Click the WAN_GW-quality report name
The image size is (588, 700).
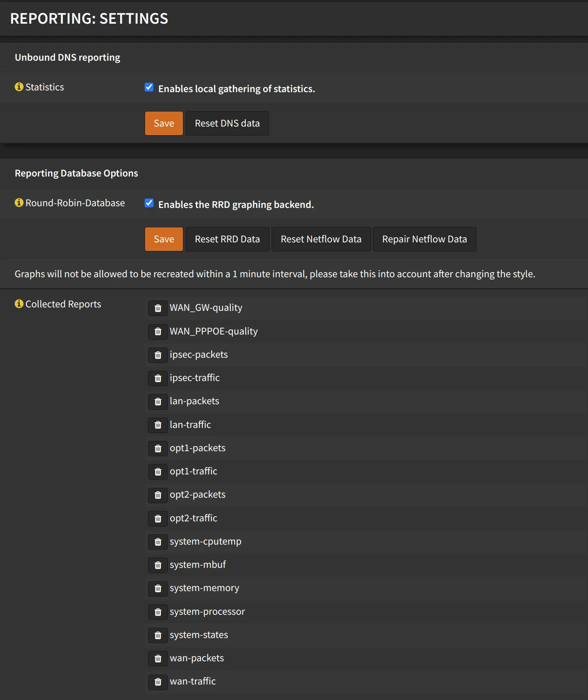[206, 308]
